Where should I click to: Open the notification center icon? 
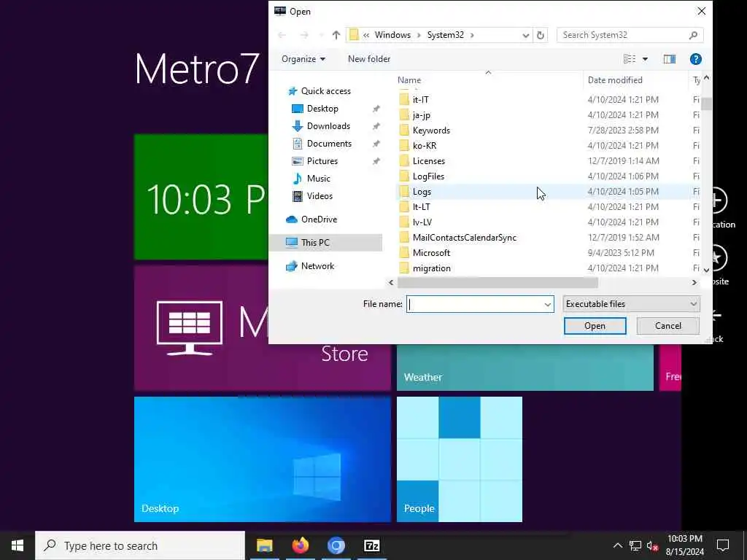point(723,545)
